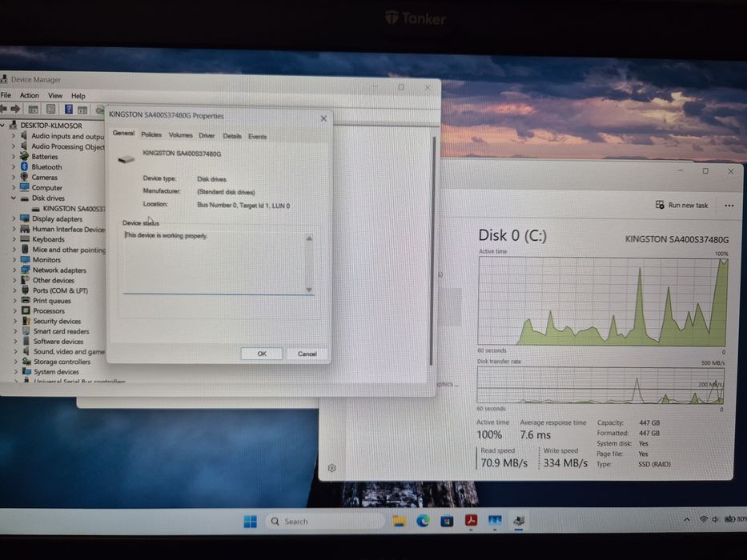The height and width of the screenshot is (560, 747).
Task: Show hidden system tray icons
Action: [x=686, y=519]
